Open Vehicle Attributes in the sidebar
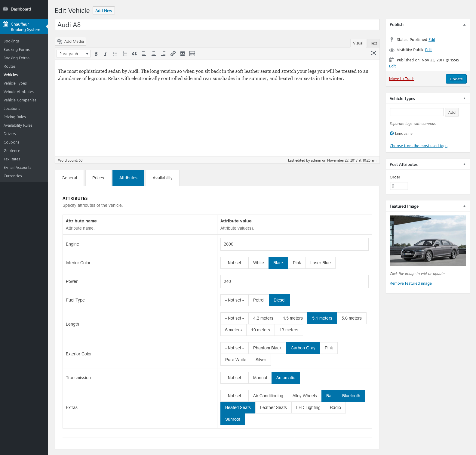Viewport: 476px width, 455px height. click(x=19, y=92)
